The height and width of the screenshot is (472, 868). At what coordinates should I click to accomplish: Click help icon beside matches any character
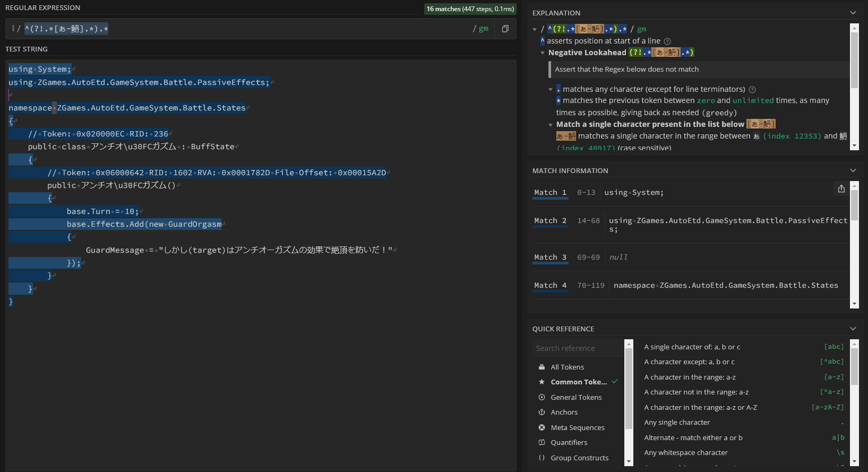pos(752,90)
